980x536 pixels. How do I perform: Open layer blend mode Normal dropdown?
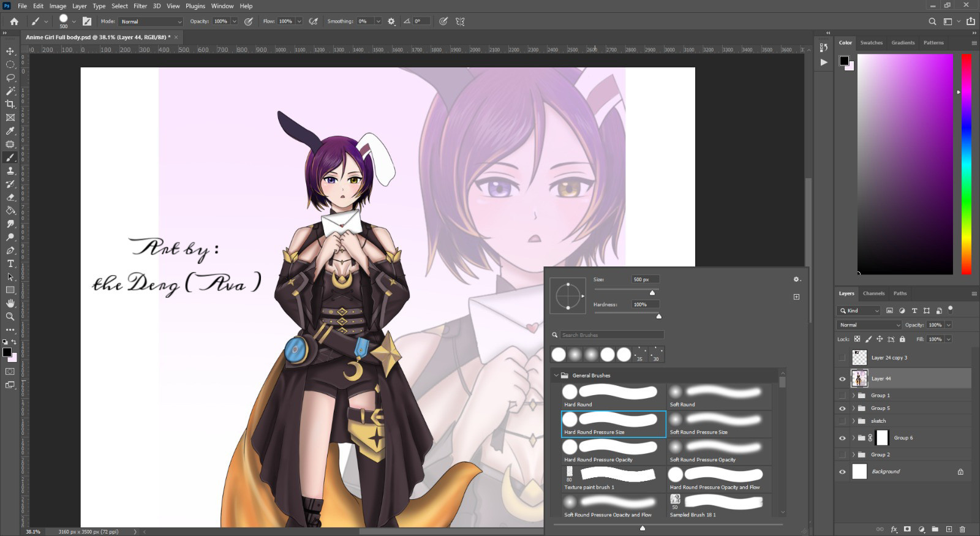[869, 325]
